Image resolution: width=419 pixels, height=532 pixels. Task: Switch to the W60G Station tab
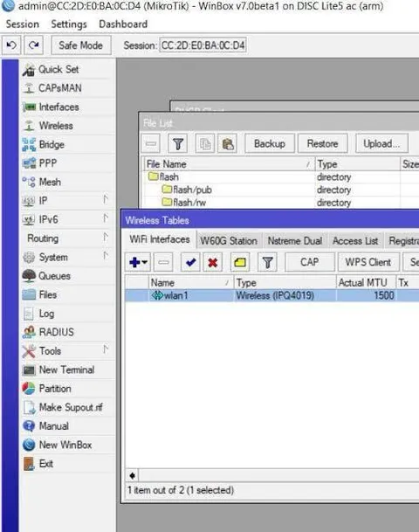pyautogui.click(x=229, y=241)
